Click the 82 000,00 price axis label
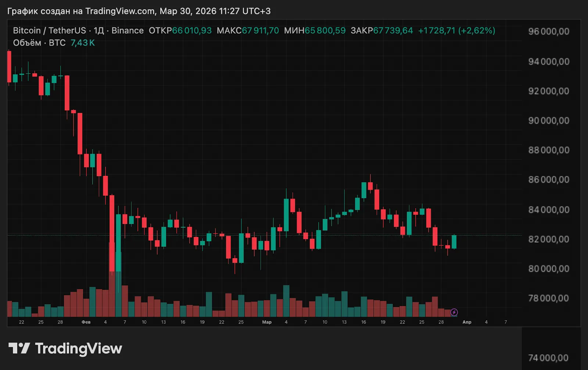The image size is (588, 370). tap(548, 239)
